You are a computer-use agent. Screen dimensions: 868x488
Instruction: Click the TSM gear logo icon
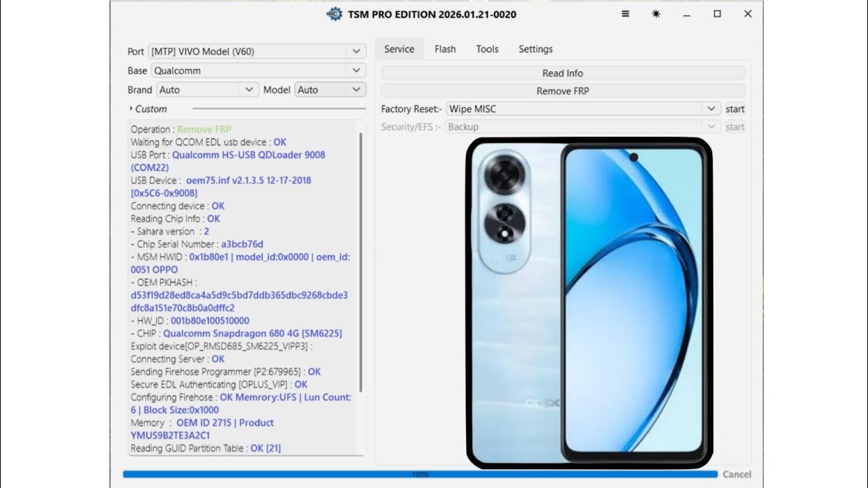(x=334, y=14)
